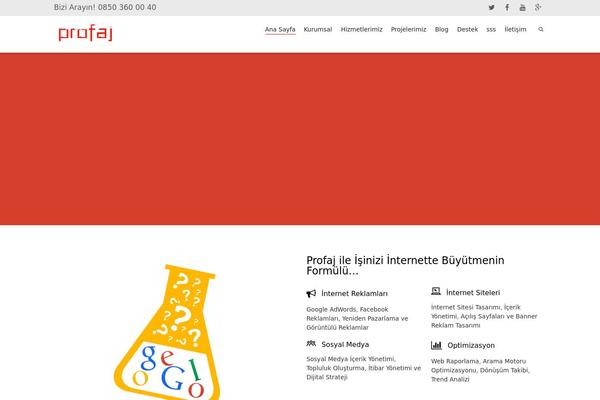600x400 pixels.
Task: Click the people icon by Sosyal Medya
Action: (x=311, y=344)
